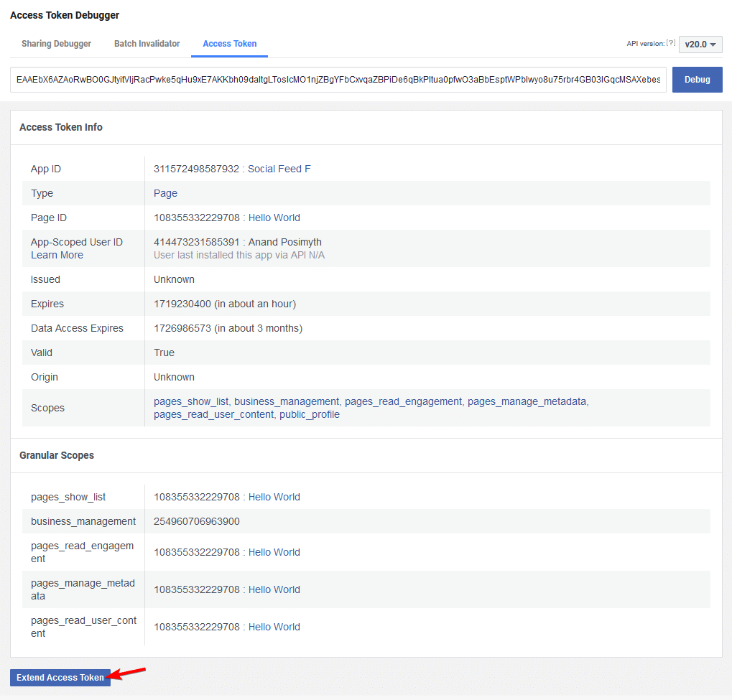Click the Access Token Debugger page title
Viewport: 732px width, 700px height.
[x=65, y=15]
